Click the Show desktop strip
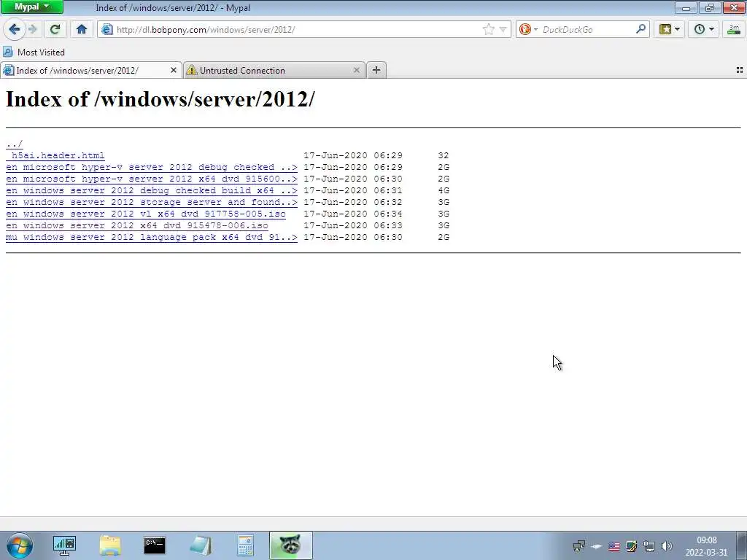Image resolution: width=747 pixels, height=560 pixels. (741, 545)
